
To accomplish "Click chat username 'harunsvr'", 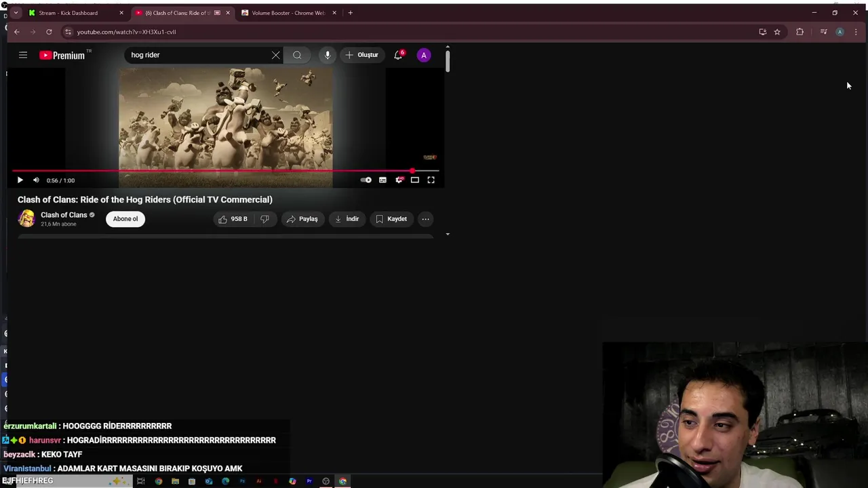I will (x=45, y=441).
